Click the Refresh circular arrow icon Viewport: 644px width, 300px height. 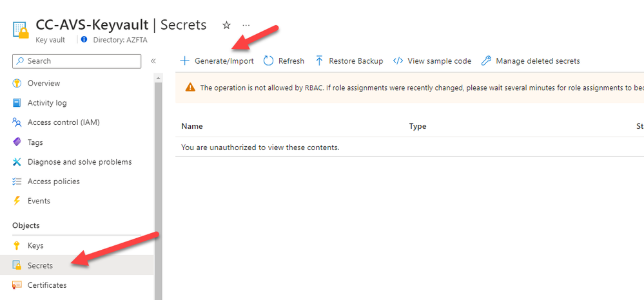pos(269,61)
